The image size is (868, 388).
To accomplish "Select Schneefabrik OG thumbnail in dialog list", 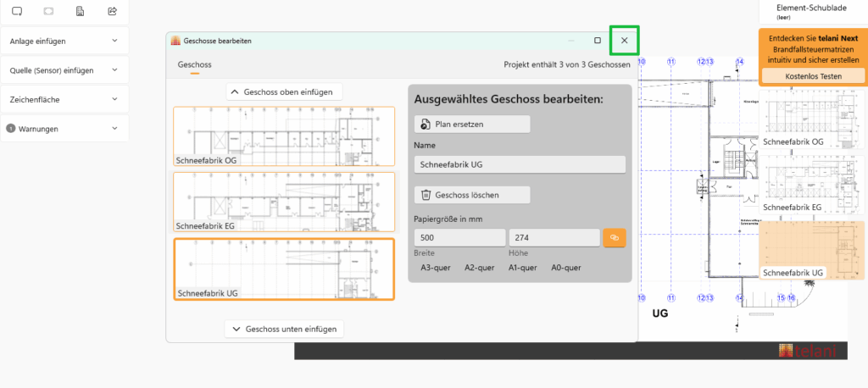I will coord(284,136).
